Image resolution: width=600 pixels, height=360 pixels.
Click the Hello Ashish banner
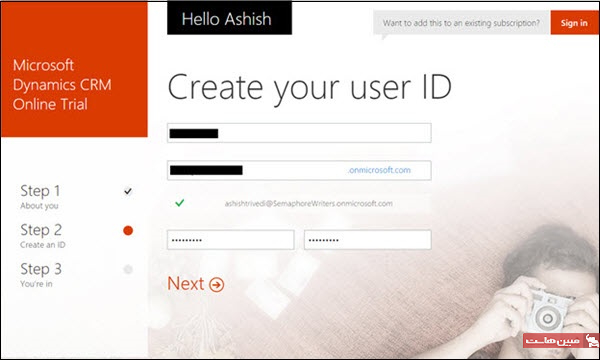click(x=229, y=18)
